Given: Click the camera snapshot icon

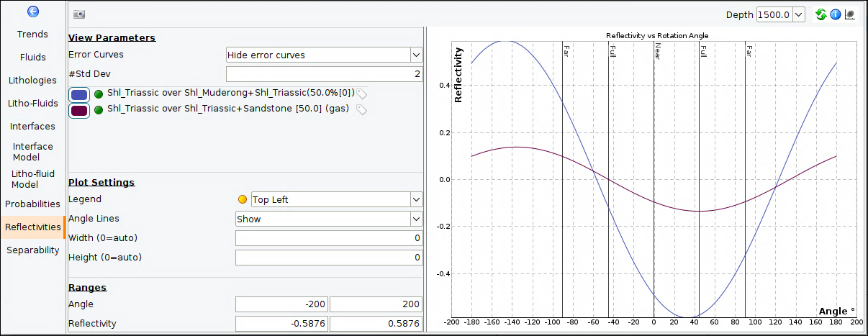Looking at the screenshot, I should [79, 14].
